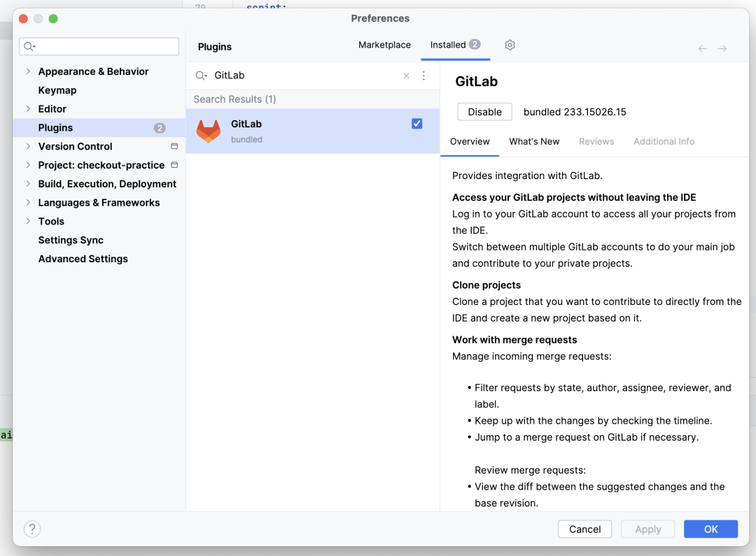This screenshot has height=556, width=756.
Task: Open Advanced Settings in the sidebar
Action: pyautogui.click(x=83, y=259)
